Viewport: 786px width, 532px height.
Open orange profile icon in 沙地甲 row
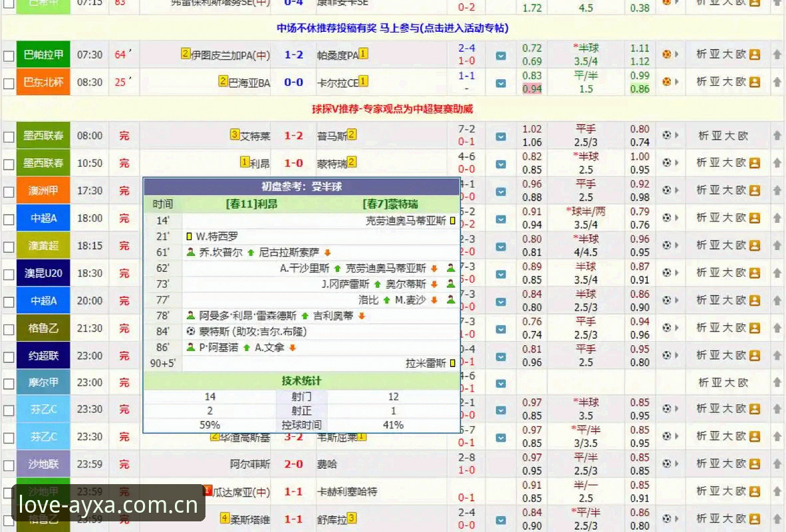[x=755, y=491]
